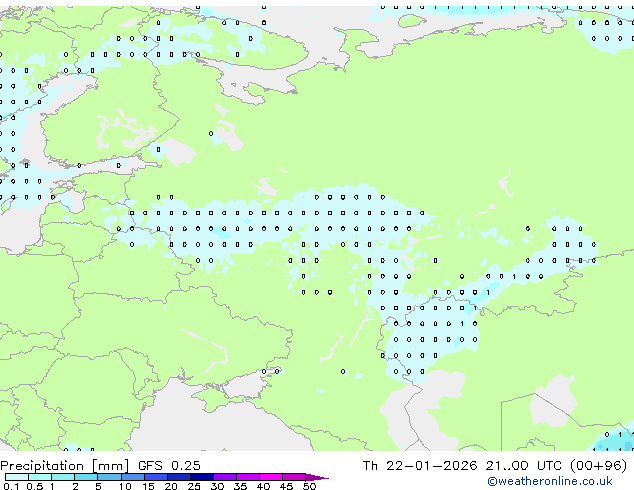Pick the legend swatch between 0.1 and 0.5
This screenshot has width=634, height=490.
(x=17, y=477)
